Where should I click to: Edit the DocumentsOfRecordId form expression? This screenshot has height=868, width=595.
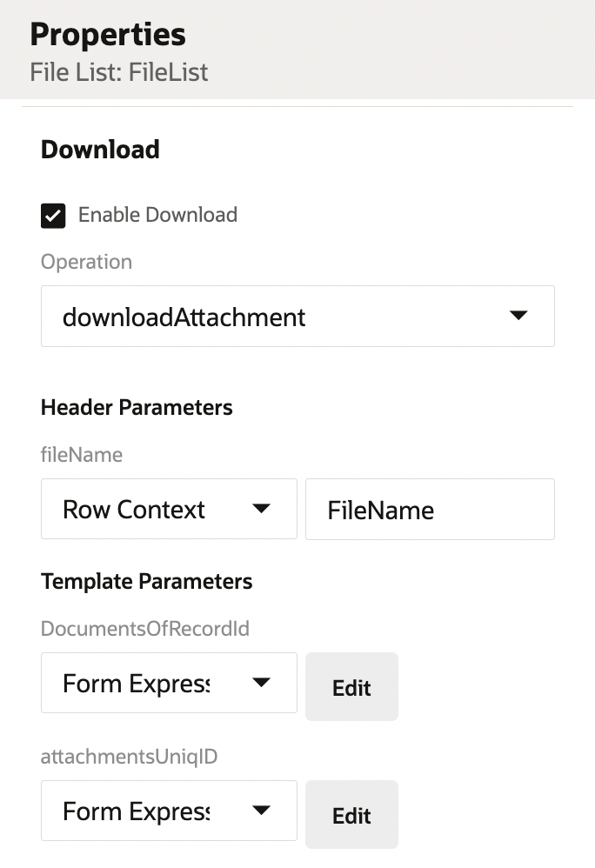[x=351, y=687]
